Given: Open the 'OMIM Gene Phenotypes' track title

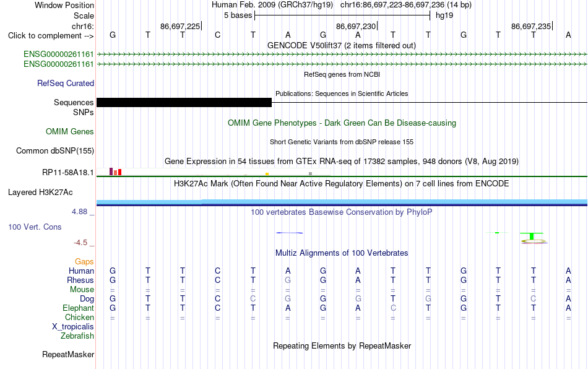Looking at the screenshot, I should [x=342, y=123].
